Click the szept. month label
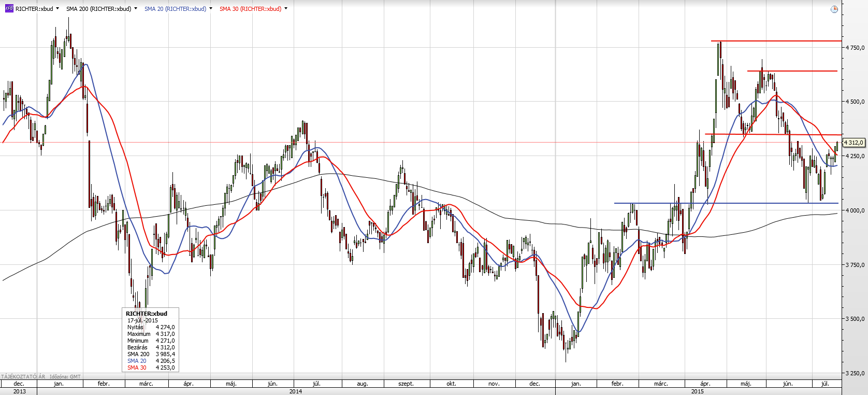 (x=406, y=384)
